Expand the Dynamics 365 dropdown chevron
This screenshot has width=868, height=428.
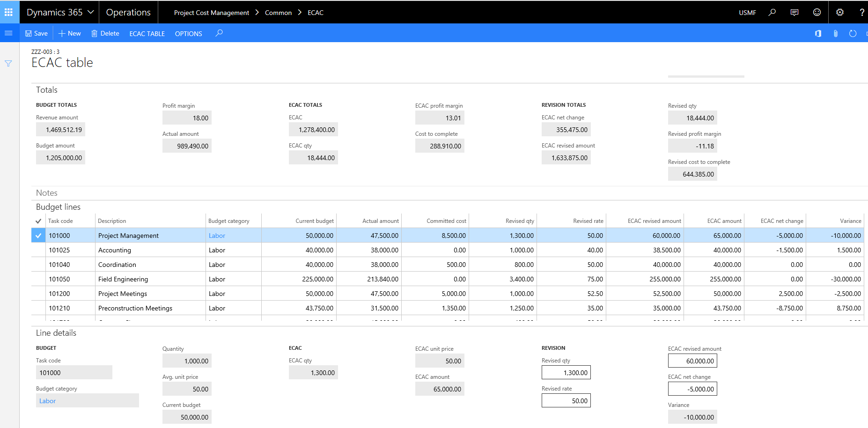click(x=91, y=12)
